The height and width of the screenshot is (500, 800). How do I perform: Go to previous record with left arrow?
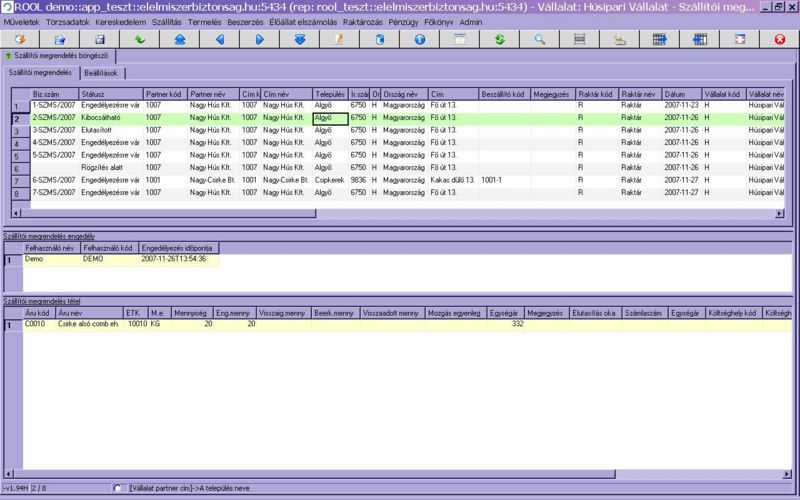(220, 39)
